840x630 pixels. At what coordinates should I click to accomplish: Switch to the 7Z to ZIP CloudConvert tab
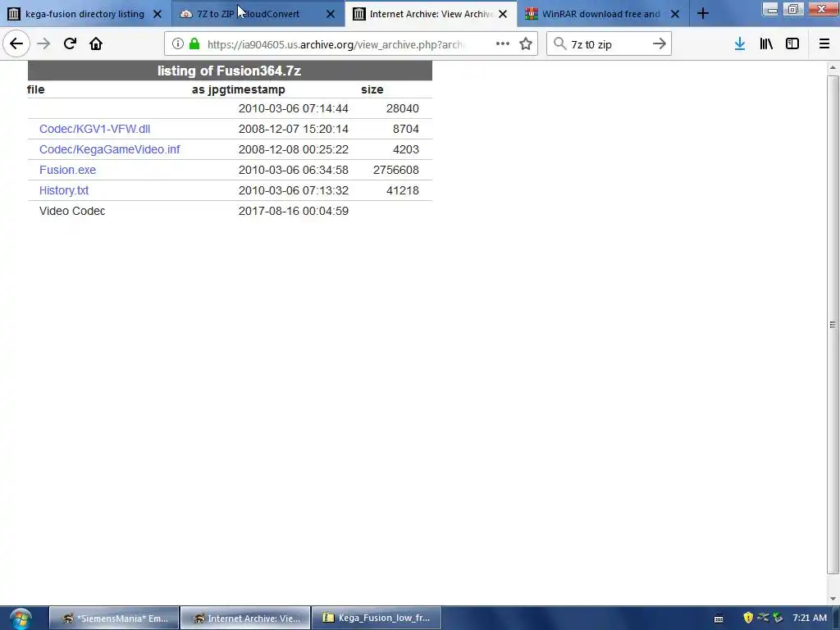[258, 14]
